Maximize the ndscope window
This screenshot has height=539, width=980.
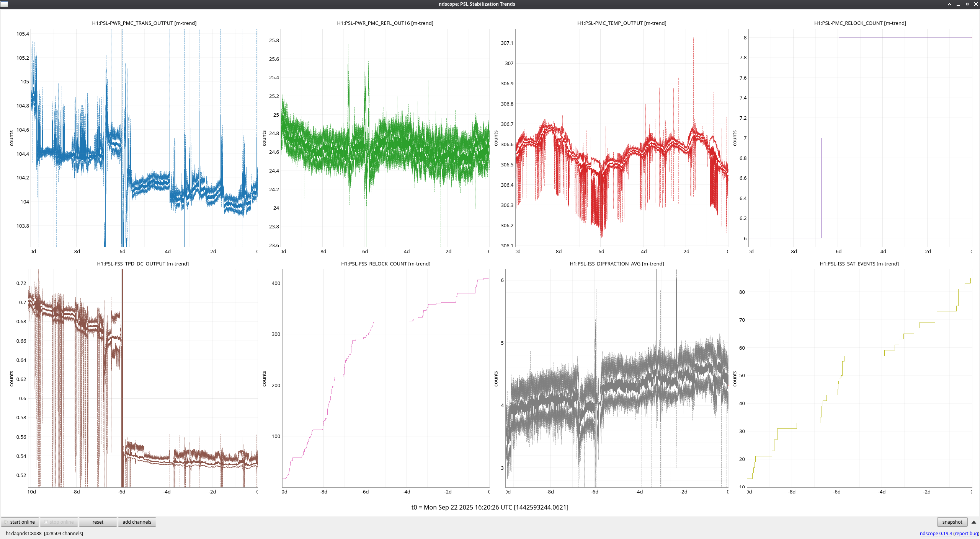[x=967, y=4]
